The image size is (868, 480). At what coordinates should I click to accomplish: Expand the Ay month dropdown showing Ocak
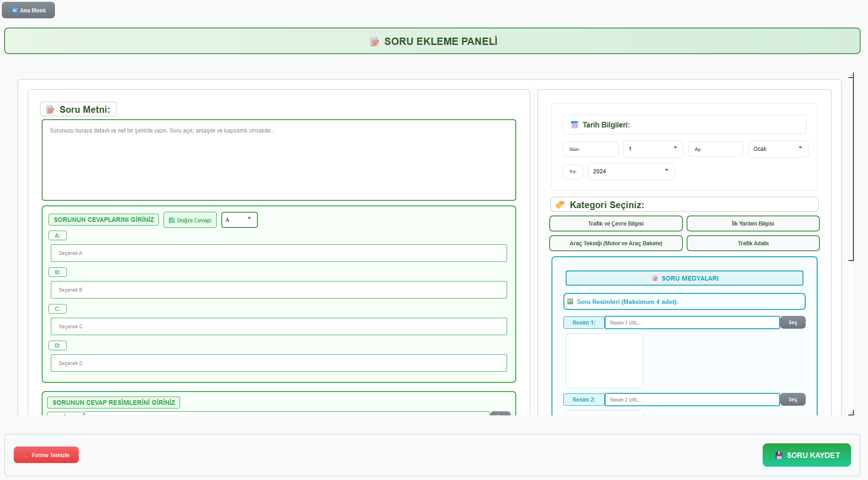coord(778,149)
